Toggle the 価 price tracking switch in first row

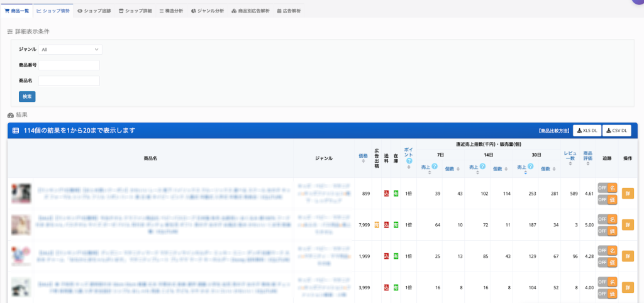point(606,199)
